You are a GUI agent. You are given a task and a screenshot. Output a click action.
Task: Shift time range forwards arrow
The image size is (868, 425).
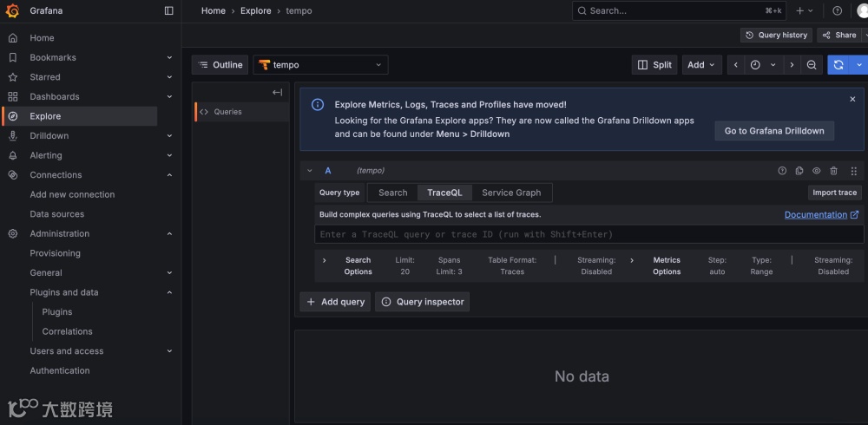[x=792, y=65]
